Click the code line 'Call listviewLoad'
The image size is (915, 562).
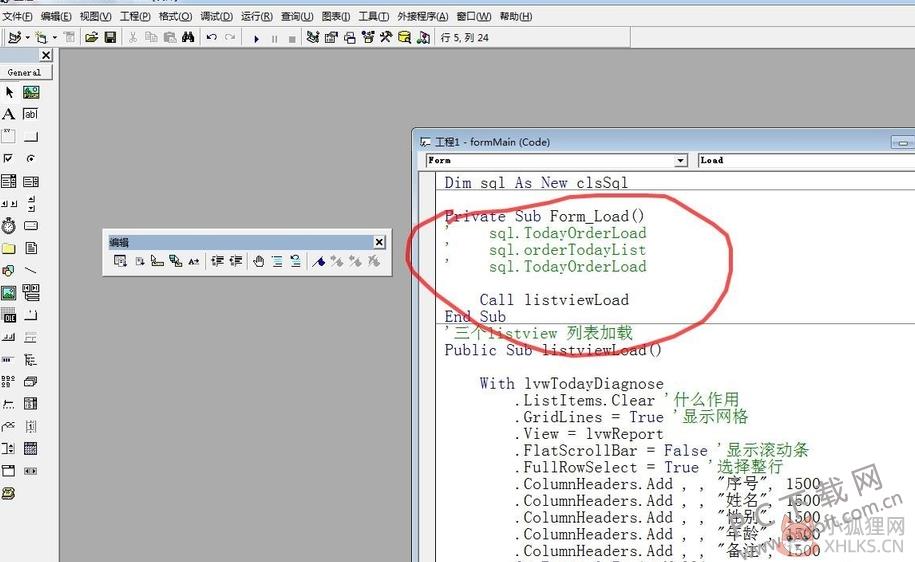tap(554, 300)
